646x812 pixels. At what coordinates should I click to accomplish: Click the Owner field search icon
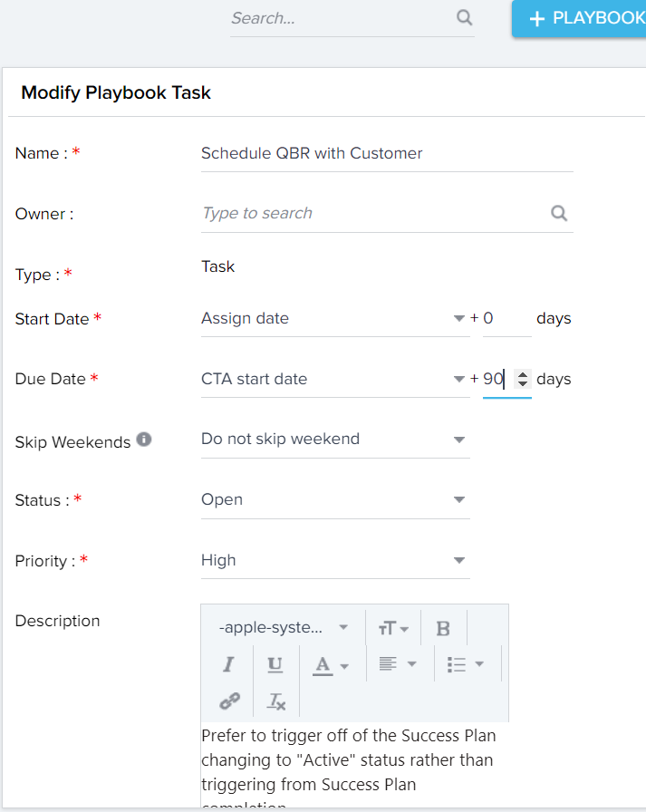(559, 213)
